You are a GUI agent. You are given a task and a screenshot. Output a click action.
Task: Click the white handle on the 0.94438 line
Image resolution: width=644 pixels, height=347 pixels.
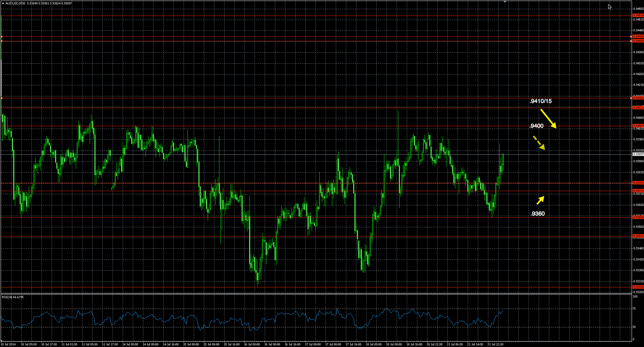pos(2,37)
